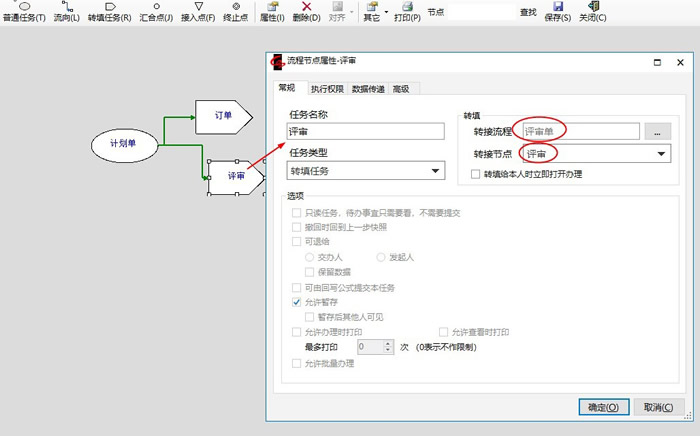Open 属性 (properties) from the toolbar

pos(272,12)
